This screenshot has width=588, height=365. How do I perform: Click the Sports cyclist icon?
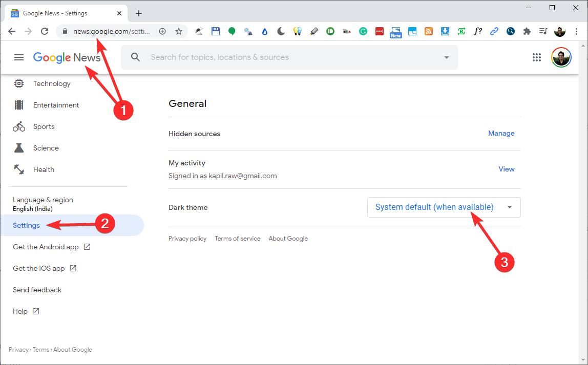tap(19, 126)
